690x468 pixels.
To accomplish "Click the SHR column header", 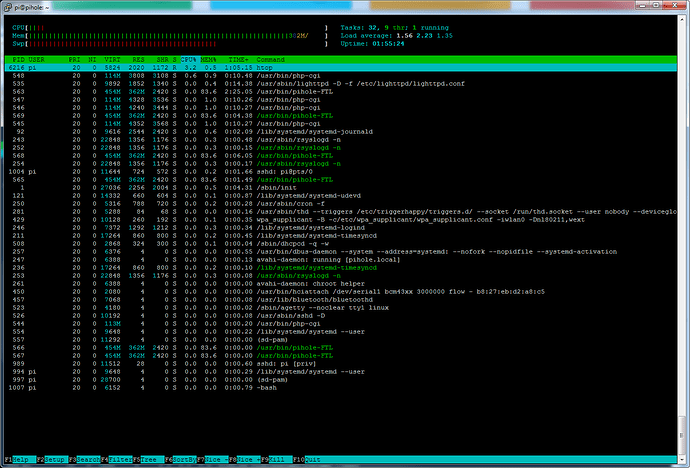I will coord(162,60).
